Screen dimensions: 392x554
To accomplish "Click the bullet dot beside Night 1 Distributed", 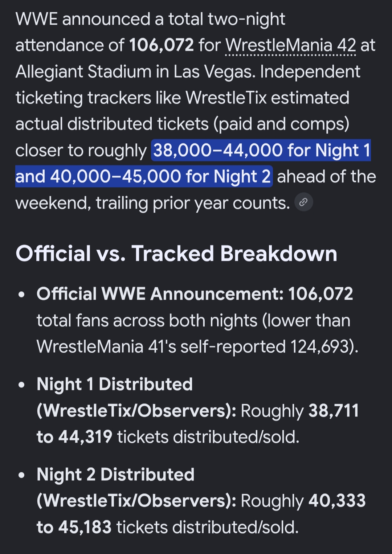I will click(x=22, y=385).
